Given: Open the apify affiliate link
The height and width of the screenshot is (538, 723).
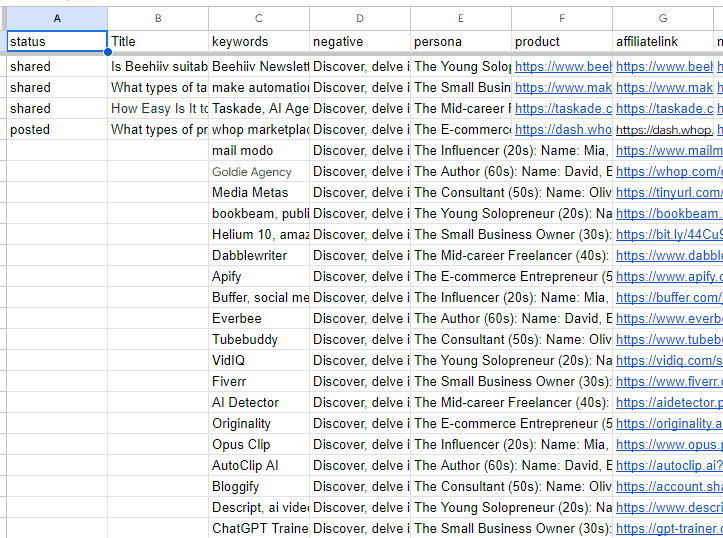Looking at the screenshot, I should click(x=669, y=277).
